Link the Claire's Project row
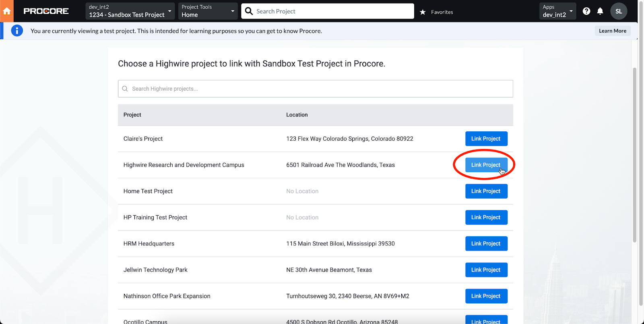The width and height of the screenshot is (644, 324). tap(486, 139)
